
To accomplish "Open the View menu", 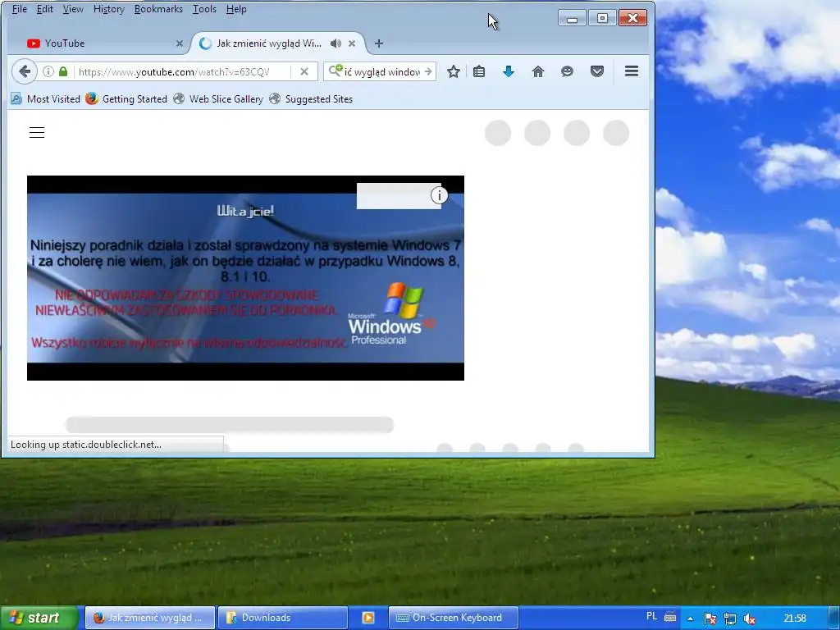I will (x=73, y=9).
